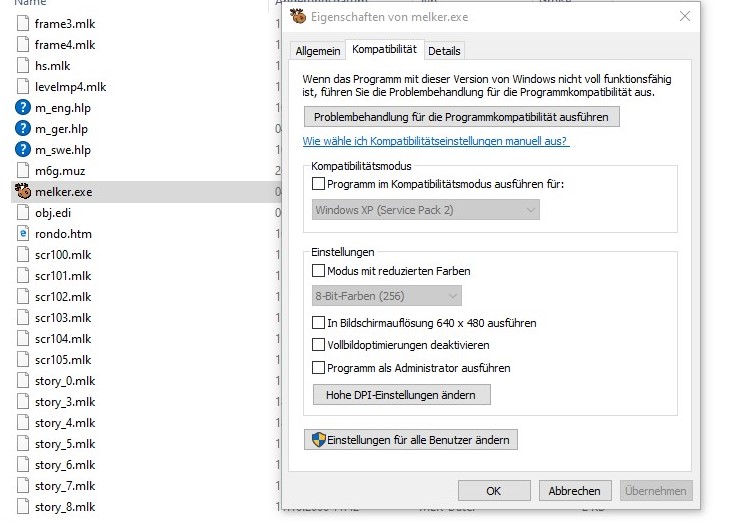Open the Kompatibilitätseinstellungen manuell help link
The width and height of the screenshot is (729, 522).
tap(435, 141)
